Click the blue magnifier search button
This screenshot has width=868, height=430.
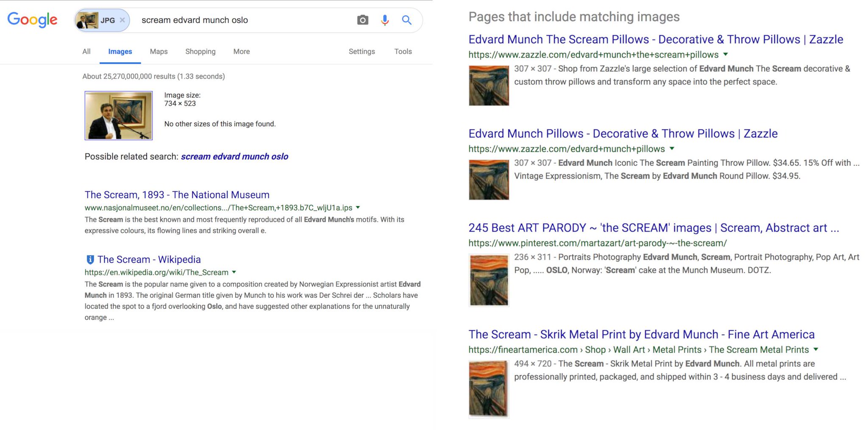coord(407,20)
